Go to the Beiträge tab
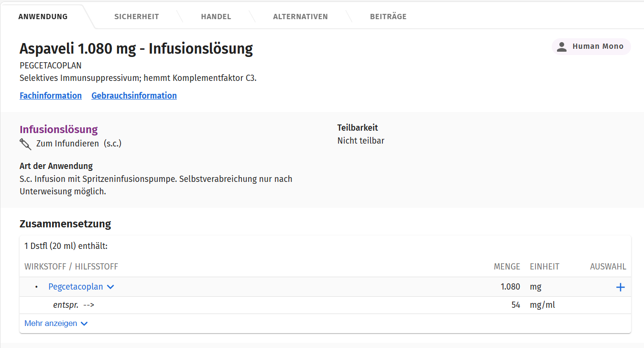 tap(388, 17)
